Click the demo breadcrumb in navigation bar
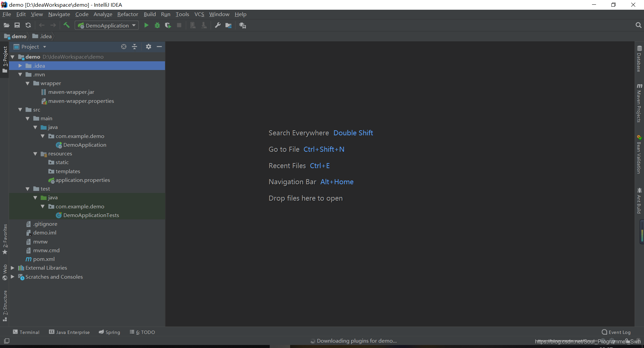The image size is (644, 348). [15, 36]
